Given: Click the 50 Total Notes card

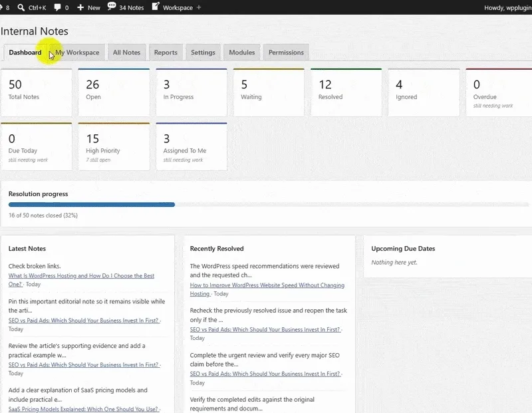Looking at the screenshot, I should tap(37, 92).
